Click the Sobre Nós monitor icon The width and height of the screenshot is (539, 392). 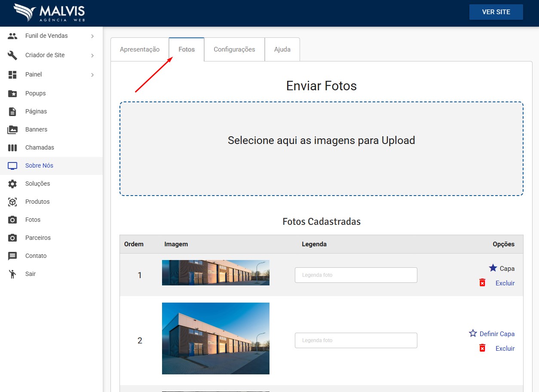click(x=12, y=166)
